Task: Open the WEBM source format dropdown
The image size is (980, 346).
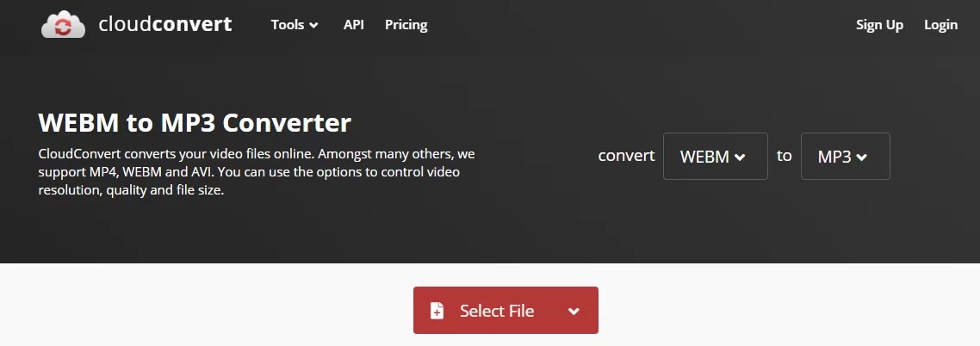Action: [715, 156]
